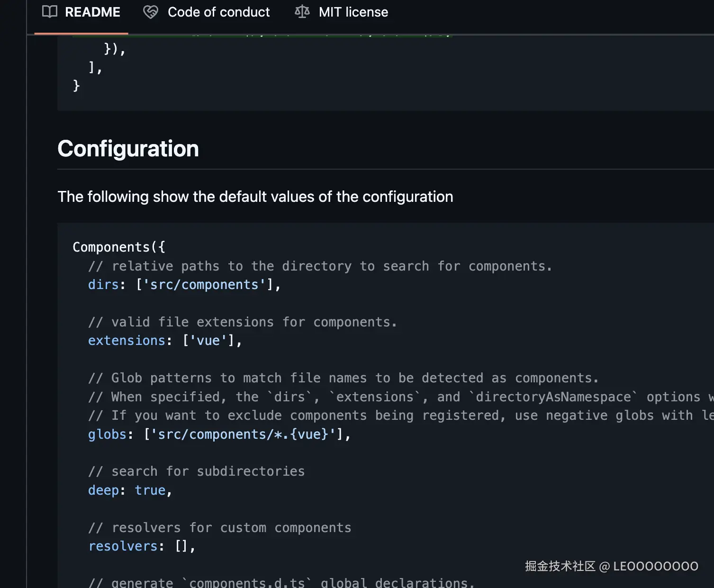Click the README book icon
The height and width of the screenshot is (588, 714).
click(50, 12)
